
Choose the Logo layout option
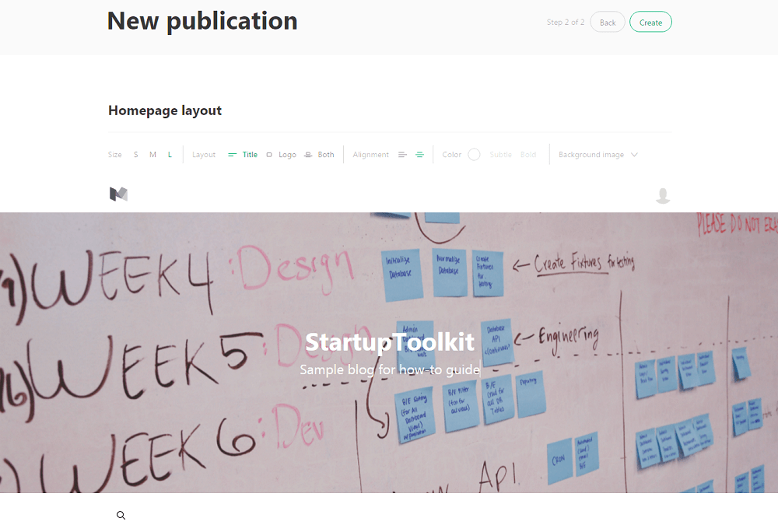(x=282, y=155)
